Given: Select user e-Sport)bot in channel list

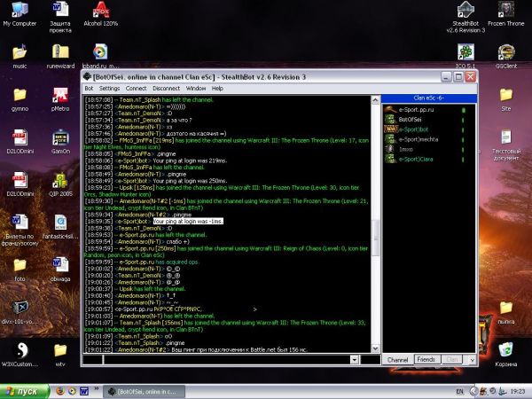Looking at the screenshot, I should [413, 129].
